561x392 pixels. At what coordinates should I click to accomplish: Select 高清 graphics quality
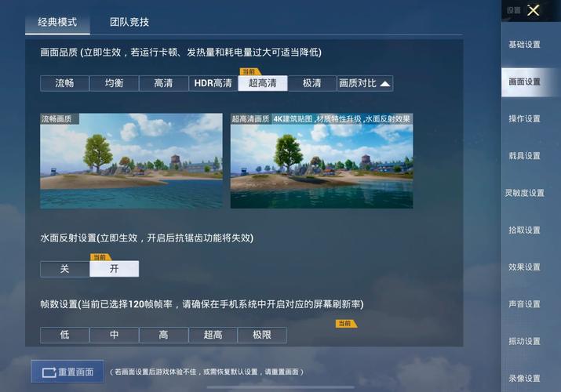click(x=163, y=83)
